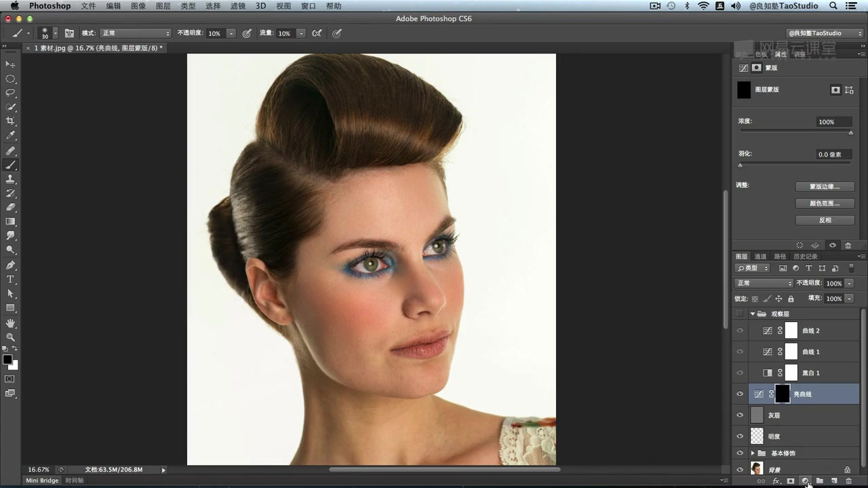Toggle visibility of 黑白 1 layer
The image size is (868, 488).
click(740, 373)
